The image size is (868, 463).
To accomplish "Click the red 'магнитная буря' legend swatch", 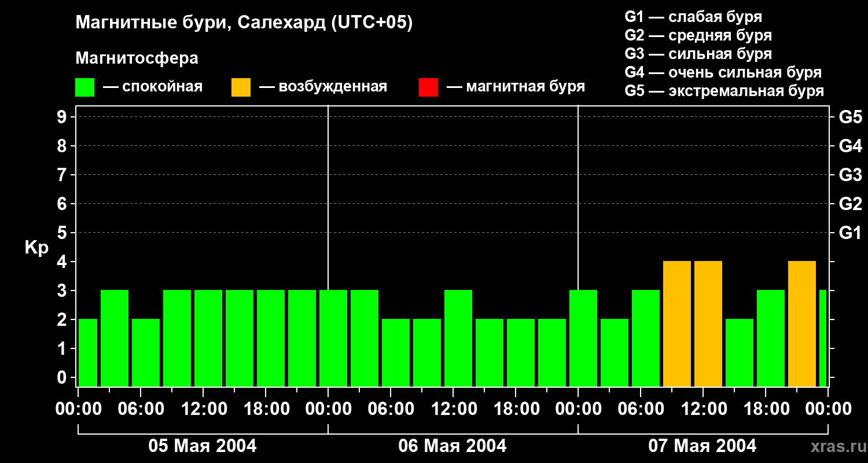I will [429, 87].
